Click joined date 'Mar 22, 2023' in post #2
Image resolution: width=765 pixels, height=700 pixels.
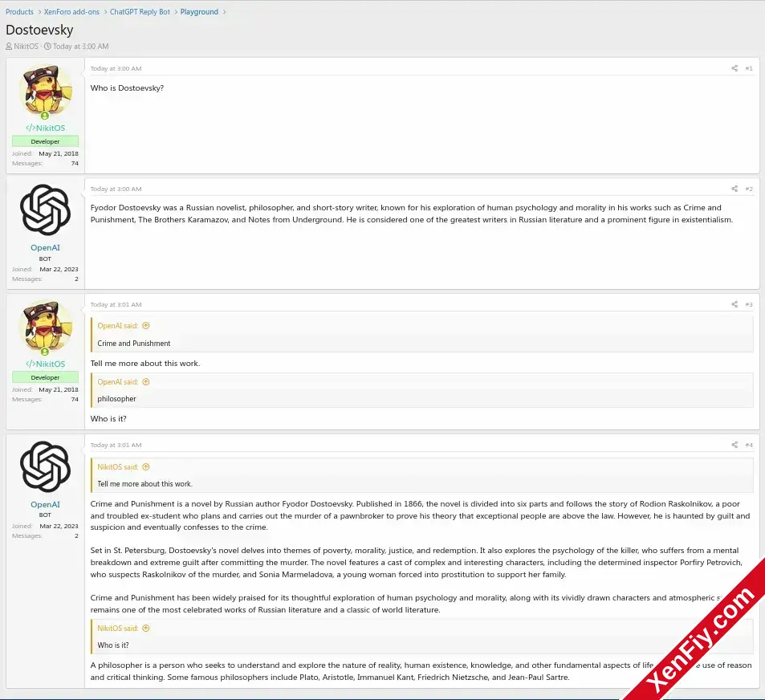coord(59,269)
